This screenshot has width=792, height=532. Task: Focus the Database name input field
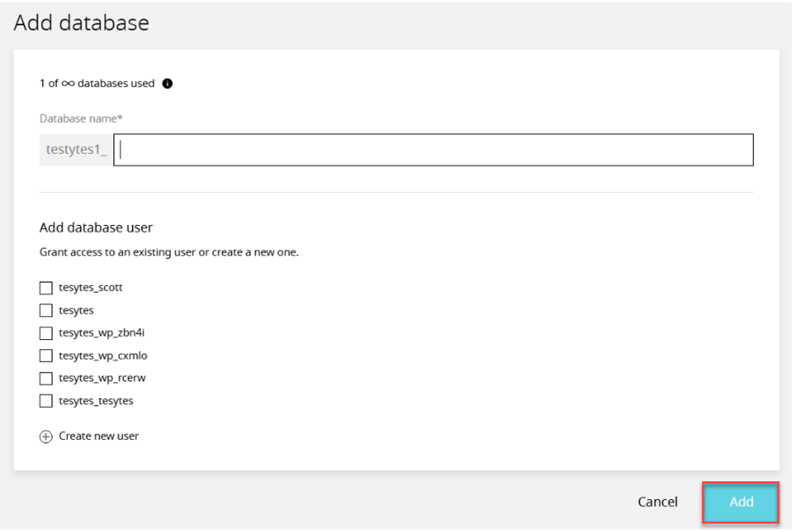[x=433, y=150]
